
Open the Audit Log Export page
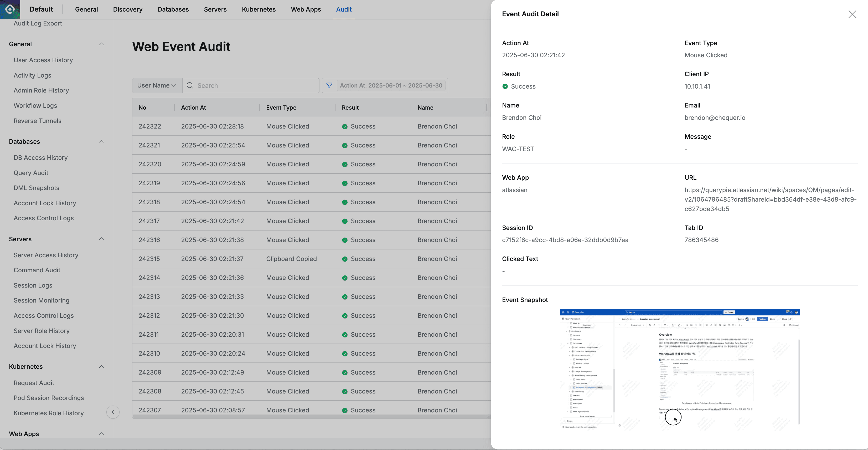(x=38, y=23)
